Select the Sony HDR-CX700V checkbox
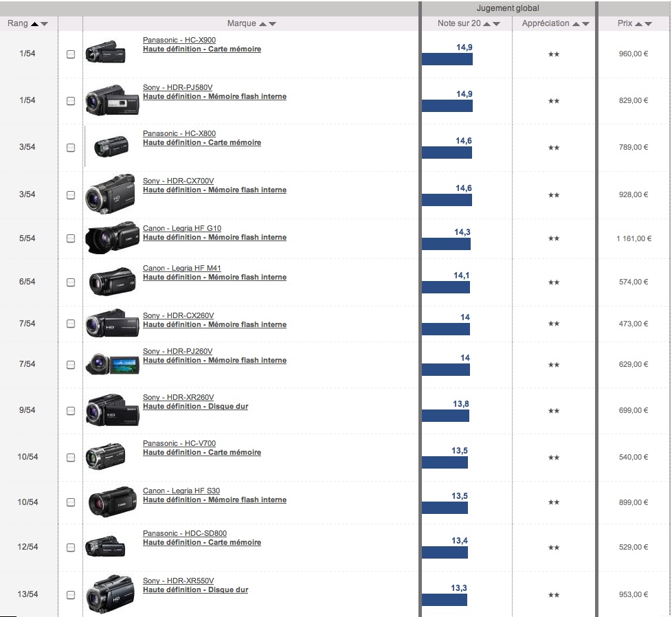 pyautogui.click(x=71, y=195)
